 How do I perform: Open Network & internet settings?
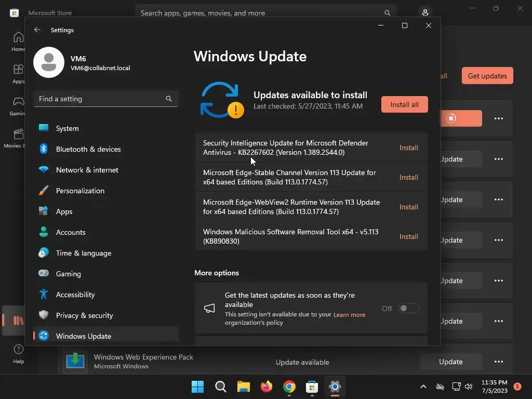pyautogui.click(x=106, y=170)
